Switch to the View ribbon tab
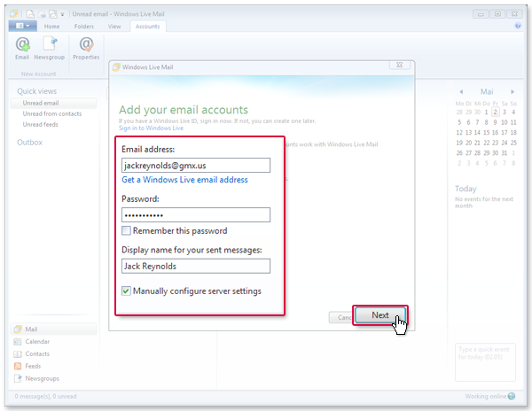 click(x=114, y=27)
